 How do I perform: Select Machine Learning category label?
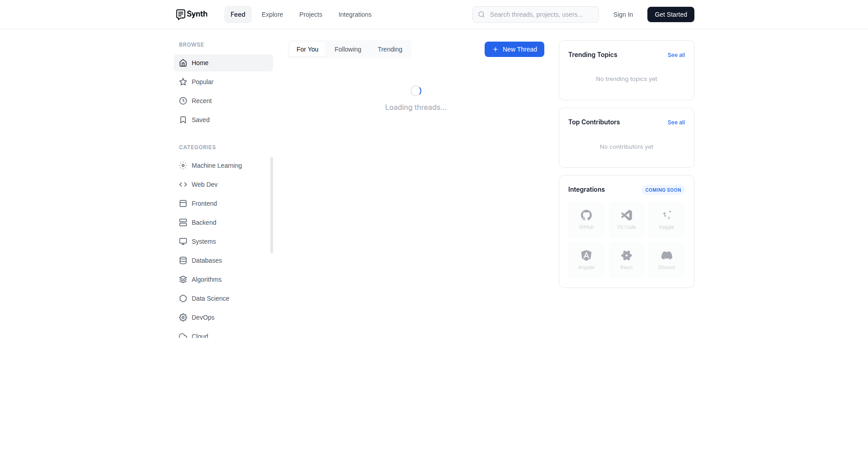(217, 165)
